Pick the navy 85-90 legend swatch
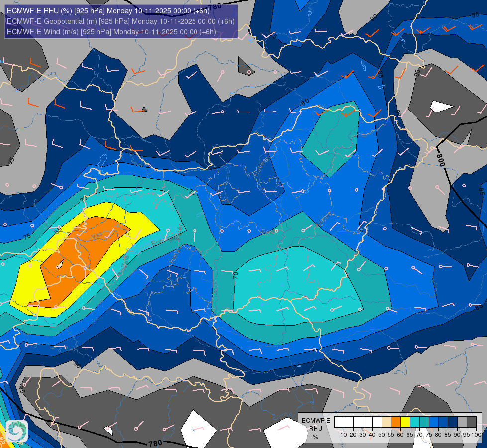 coord(453,422)
